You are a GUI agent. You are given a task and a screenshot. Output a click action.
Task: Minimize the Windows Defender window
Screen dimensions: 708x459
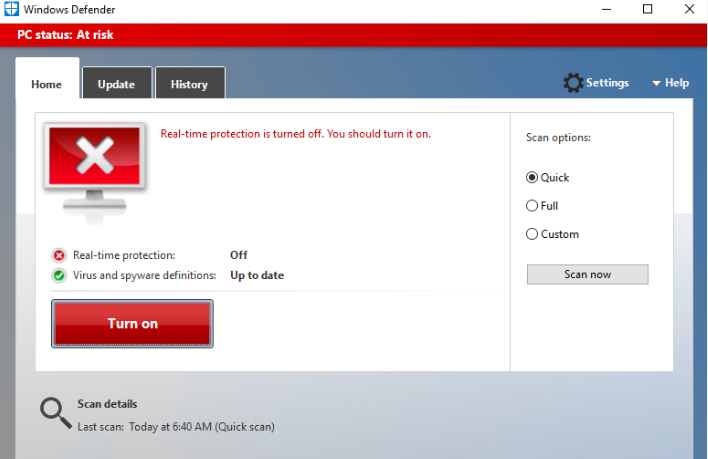606,9
